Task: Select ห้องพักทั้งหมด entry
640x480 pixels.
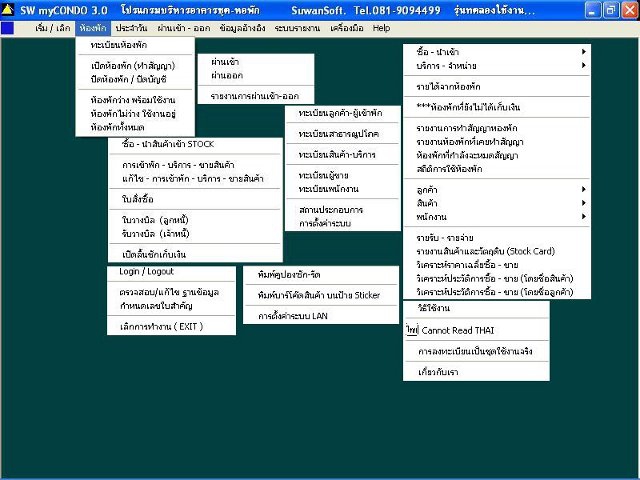Action: point(135,127)
